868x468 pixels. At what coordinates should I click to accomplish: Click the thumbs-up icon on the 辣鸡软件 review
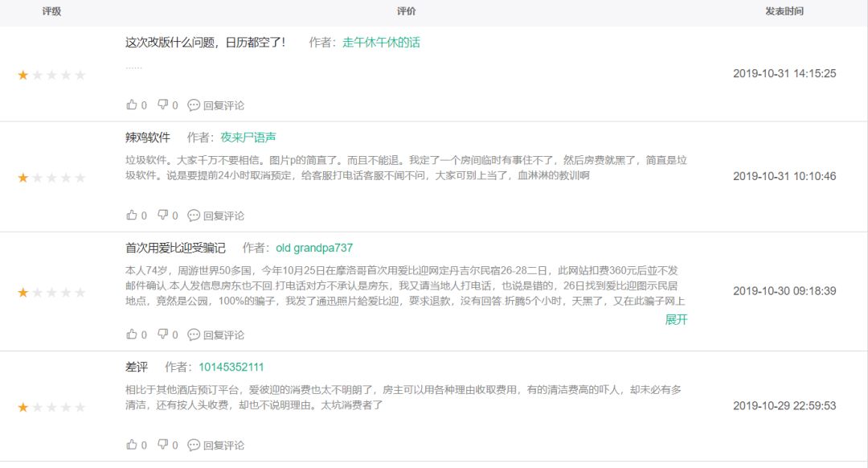(x=132, y=216)
